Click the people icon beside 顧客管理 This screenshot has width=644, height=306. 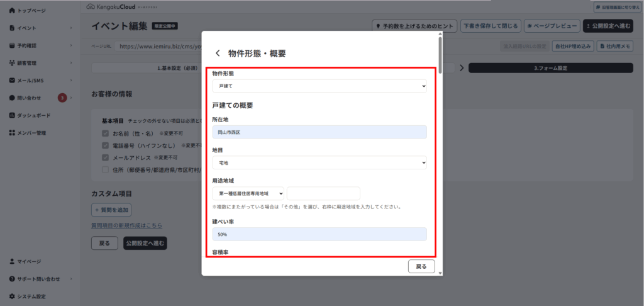click(x=12, y=63)
